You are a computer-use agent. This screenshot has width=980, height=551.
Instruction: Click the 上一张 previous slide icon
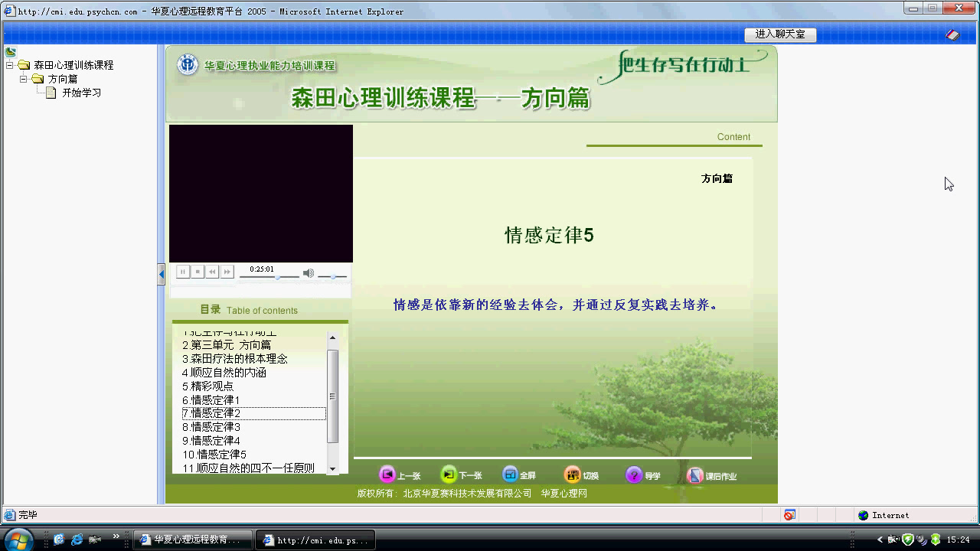[x=387, y=474]
